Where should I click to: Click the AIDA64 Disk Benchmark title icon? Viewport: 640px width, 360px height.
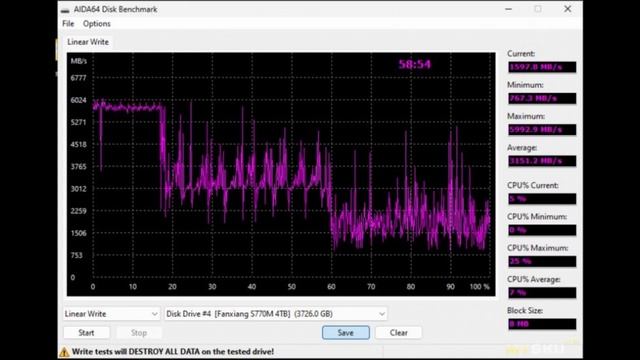pos(65,10)
